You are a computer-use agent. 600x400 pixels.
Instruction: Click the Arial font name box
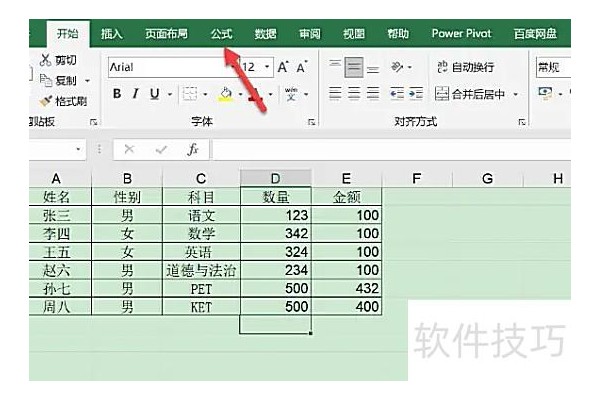tap(170, 67)
